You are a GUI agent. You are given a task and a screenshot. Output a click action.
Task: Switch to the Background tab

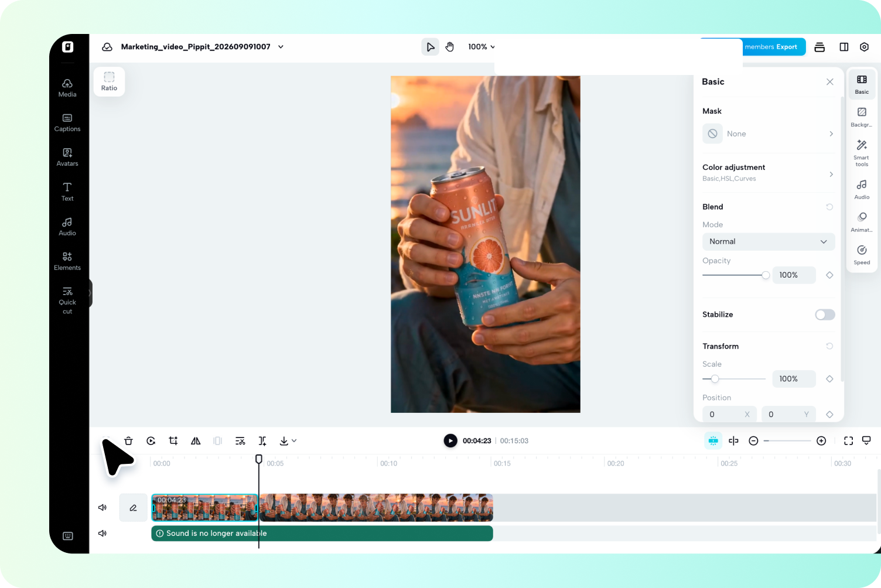(862, 117)
